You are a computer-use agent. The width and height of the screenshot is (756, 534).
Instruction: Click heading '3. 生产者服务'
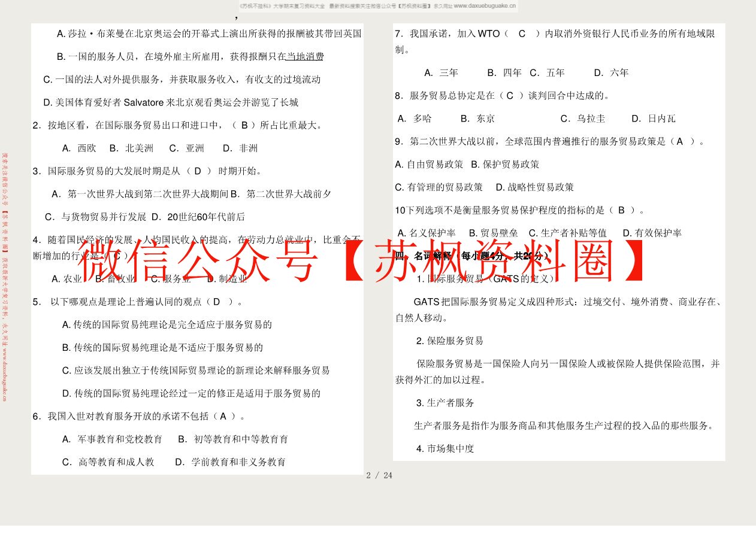(445, 402)
